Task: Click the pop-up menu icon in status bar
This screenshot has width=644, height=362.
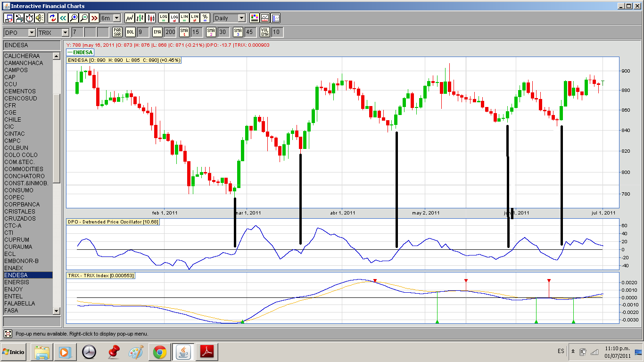Action: [x=8, y=334]
